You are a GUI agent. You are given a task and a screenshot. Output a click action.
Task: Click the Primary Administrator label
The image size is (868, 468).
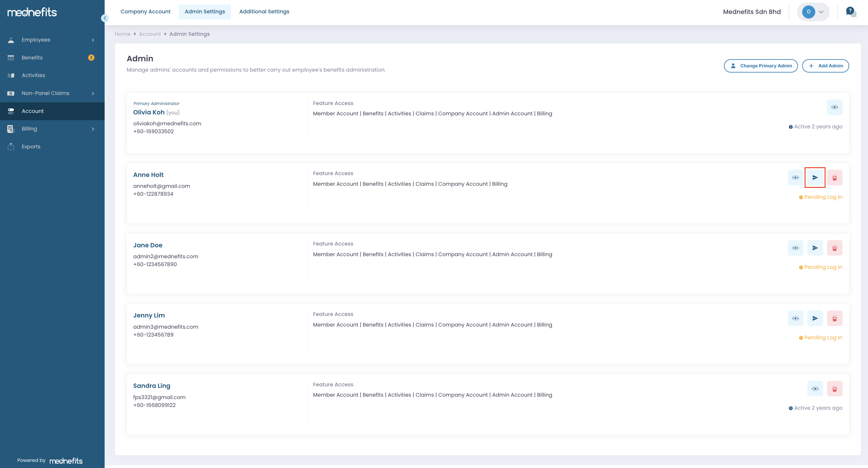(156, 103)
